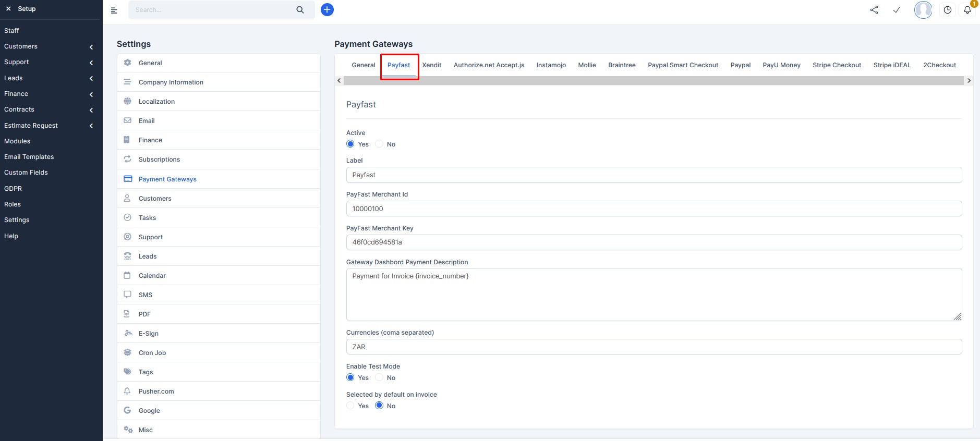Click the blue plus quick-create button
This screenshot has width=980, height=441.
327,9
